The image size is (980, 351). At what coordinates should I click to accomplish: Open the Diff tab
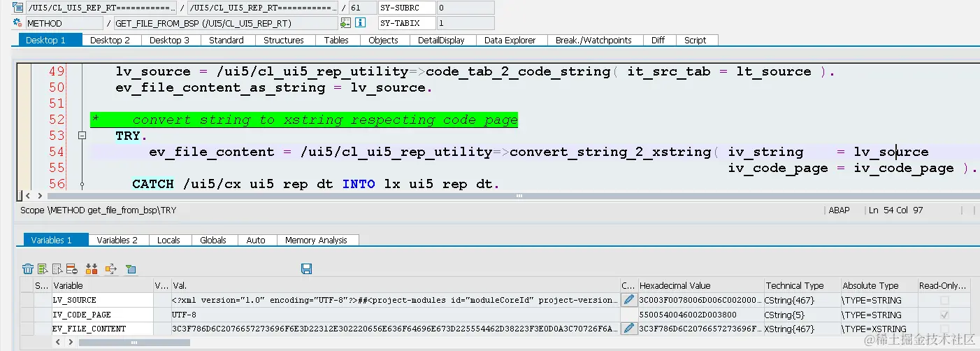tap(658, 40)
